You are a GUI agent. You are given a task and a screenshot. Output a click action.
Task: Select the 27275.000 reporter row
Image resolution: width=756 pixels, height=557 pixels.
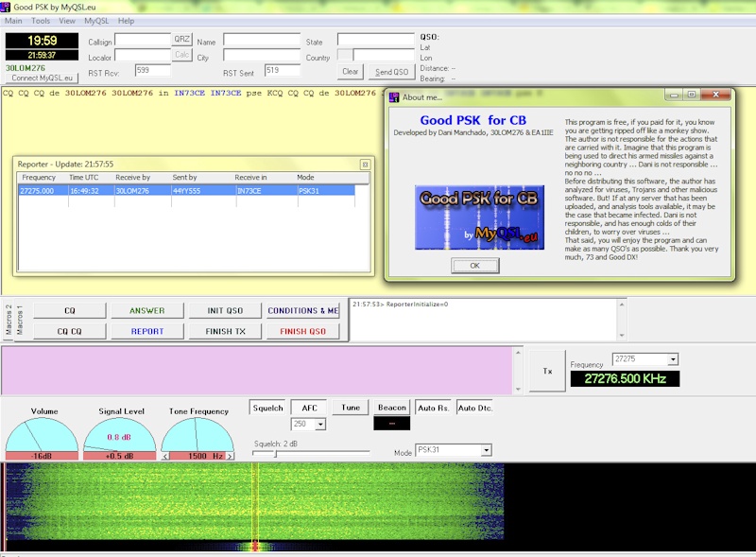click(x=186, y=191)
